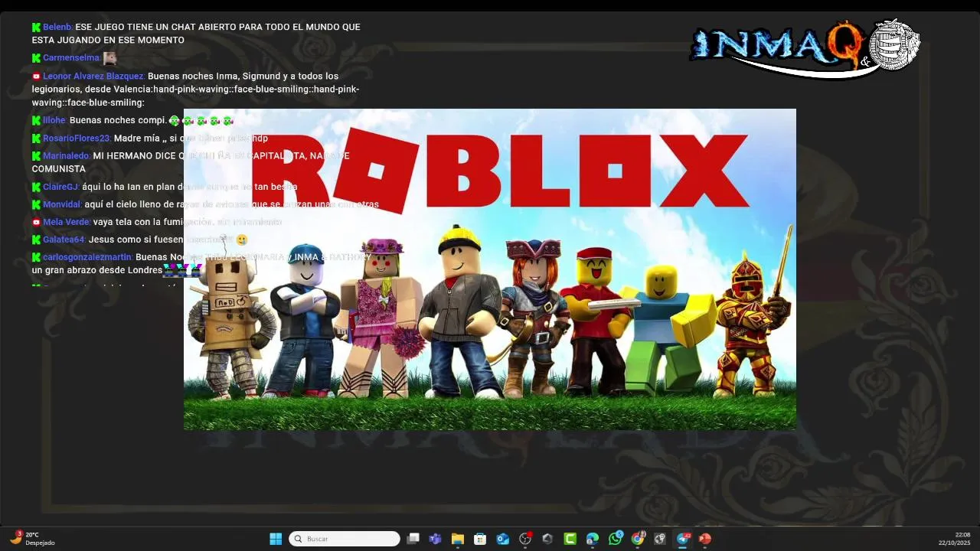Image resolution: width=980 pixels, height=551 pixels.
Task: Click username Leonor Alvarez Blazquez in chat
Action: [x=93, y=76]
